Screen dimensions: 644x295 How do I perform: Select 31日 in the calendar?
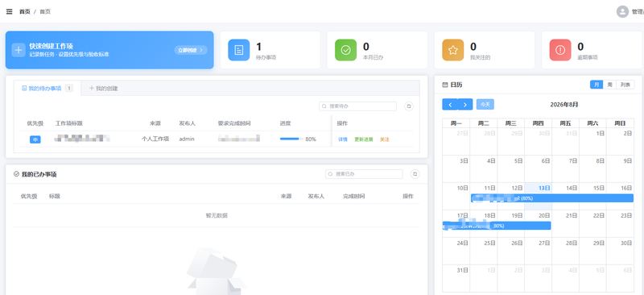456,278
